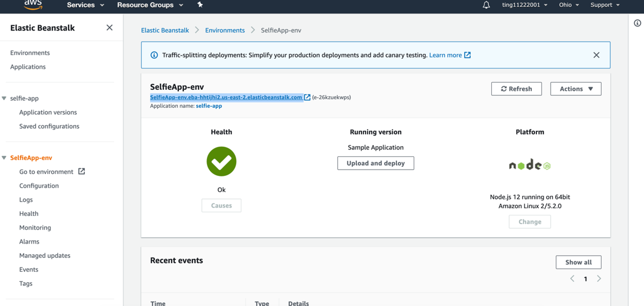
Task: Click the AWS logo to go home
Action: coord(33,5)
